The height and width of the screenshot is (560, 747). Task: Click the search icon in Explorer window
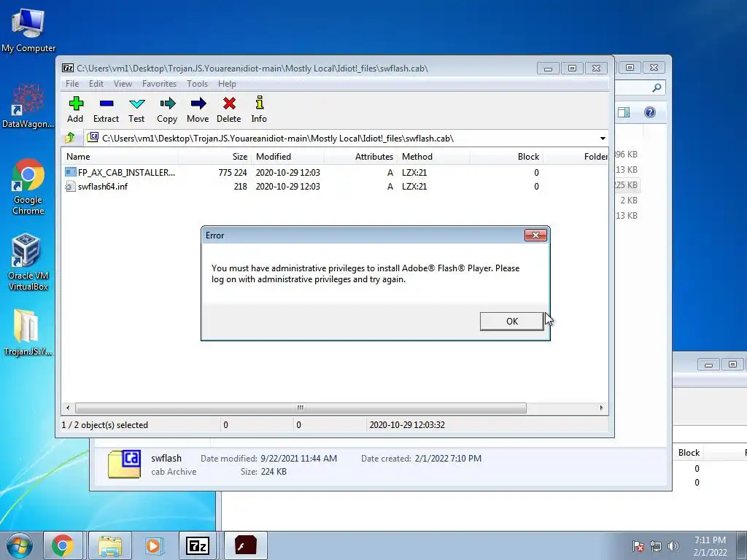coord(657,87)
